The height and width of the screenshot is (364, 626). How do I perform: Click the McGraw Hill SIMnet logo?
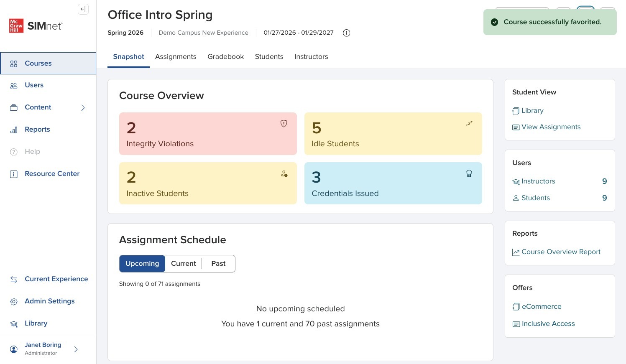36,26
